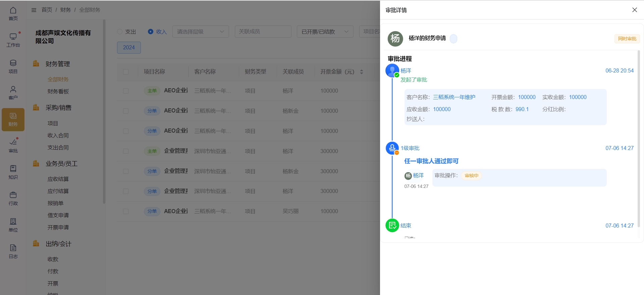644x295 pixels.
Task: Open the 项目 sidebar icon
Action: [13, 66]
